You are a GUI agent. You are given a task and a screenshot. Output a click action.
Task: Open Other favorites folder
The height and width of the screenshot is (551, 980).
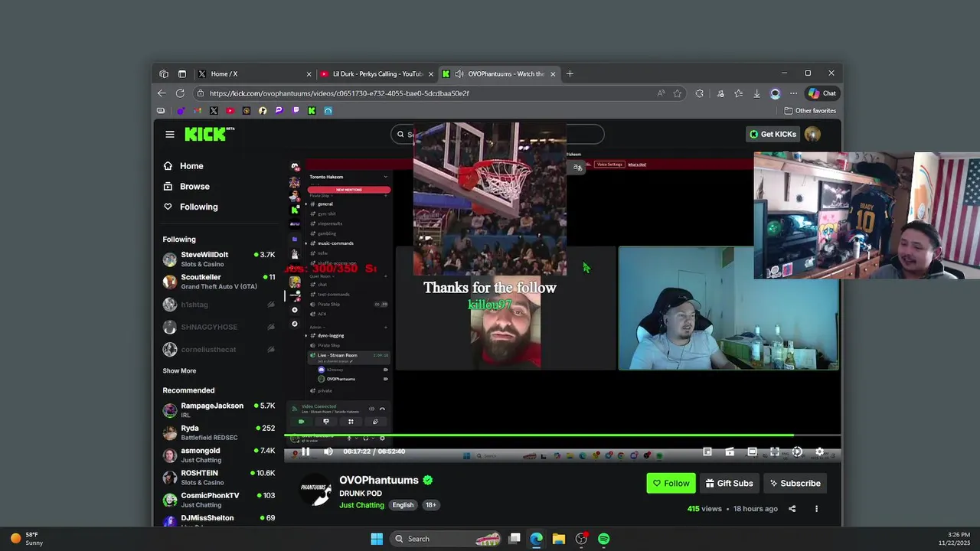pos(810,111)
